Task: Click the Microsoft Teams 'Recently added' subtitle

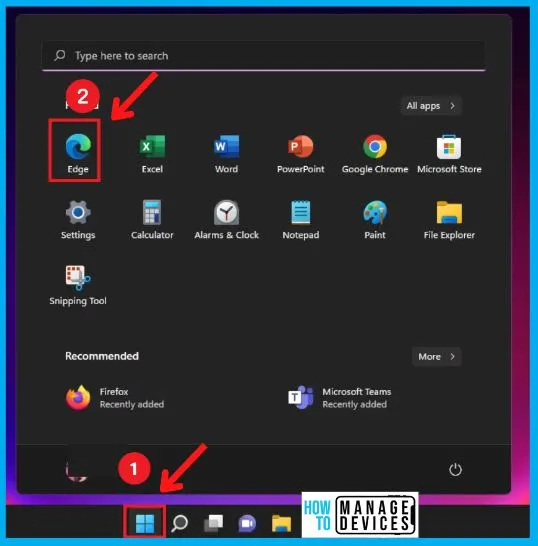Action: pos(354,404)
